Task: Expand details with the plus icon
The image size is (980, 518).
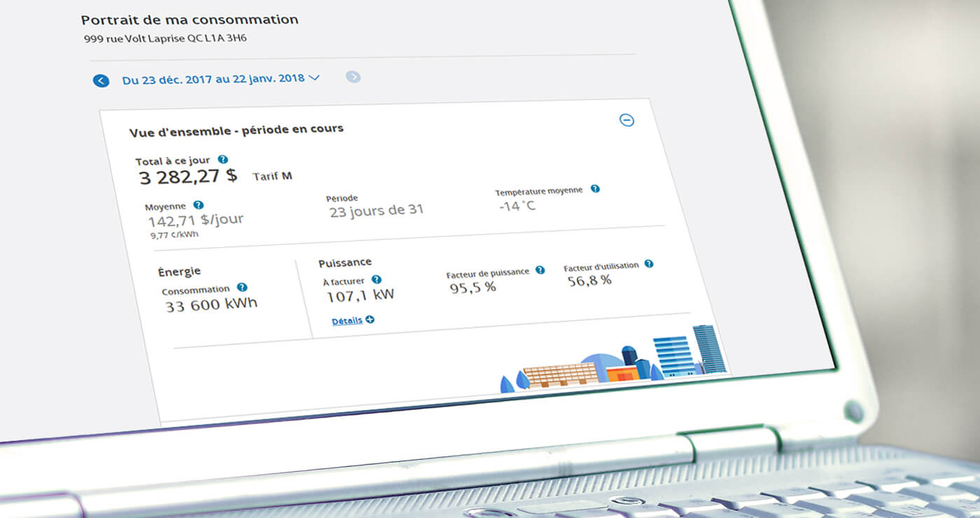Action: click(370, 320)
